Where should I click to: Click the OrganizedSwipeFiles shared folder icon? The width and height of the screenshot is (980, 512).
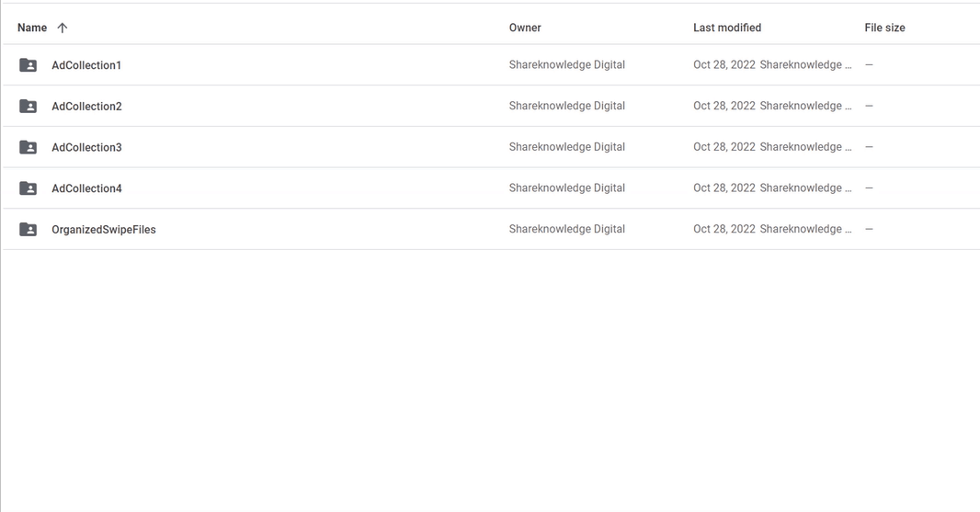tap(28, 230)
